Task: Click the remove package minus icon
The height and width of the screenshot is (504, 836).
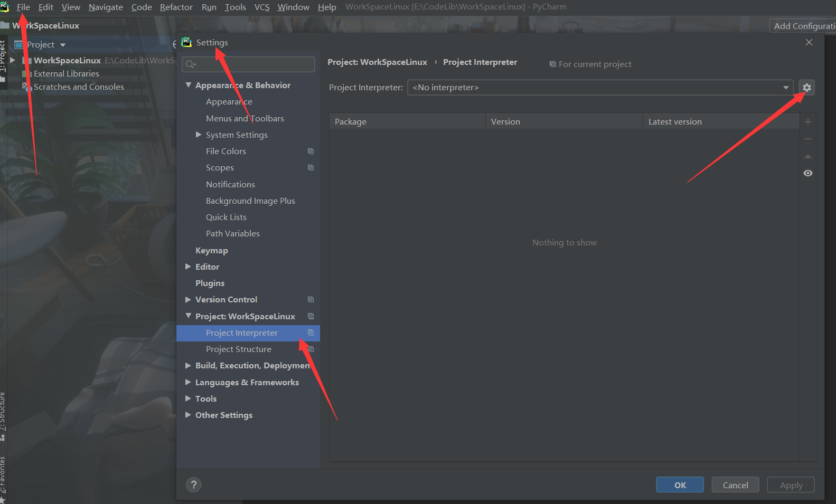Action: pyautogui.click(x=807, y=139)
